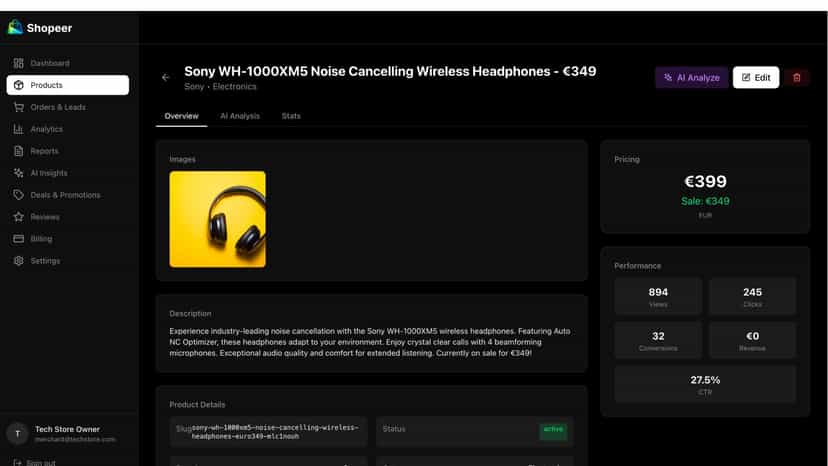This screenshot has width=828, height=466.
Task: Open the headphones product image thumbnail
Action: (218, 219)
